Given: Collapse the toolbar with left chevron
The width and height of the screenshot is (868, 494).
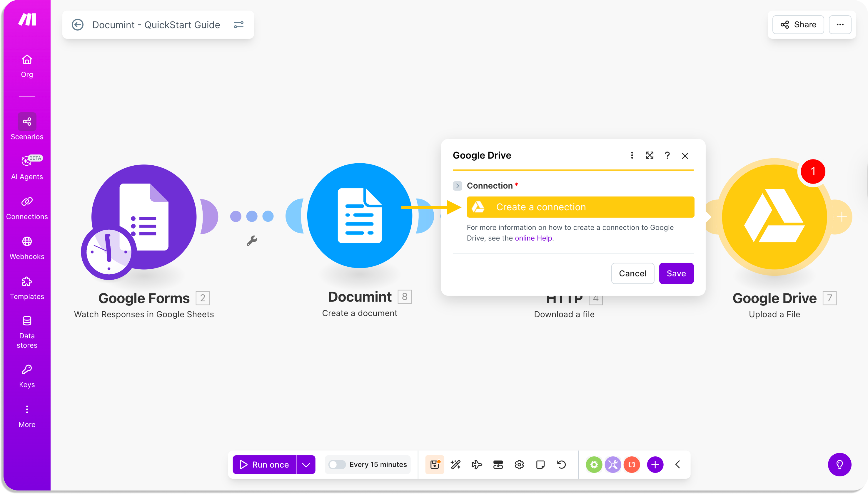Looking at the screenshot, I should click(x=677, y=464).
